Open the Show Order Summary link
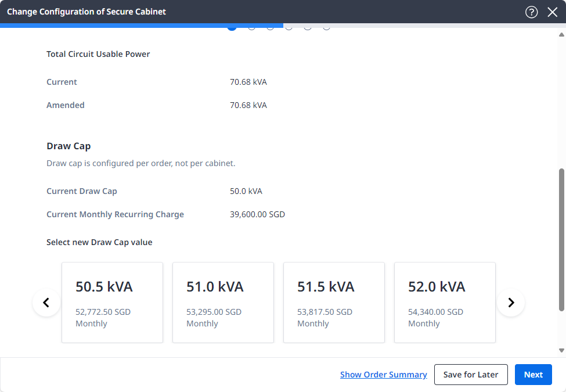Screen dimensions: 566x392 [383, 375]
